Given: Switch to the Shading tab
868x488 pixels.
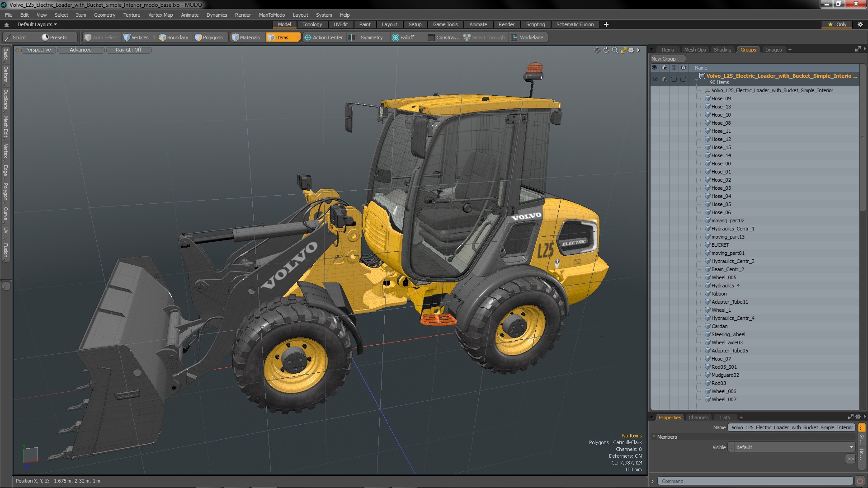Looking at the screenshot, I should (722, 50).
